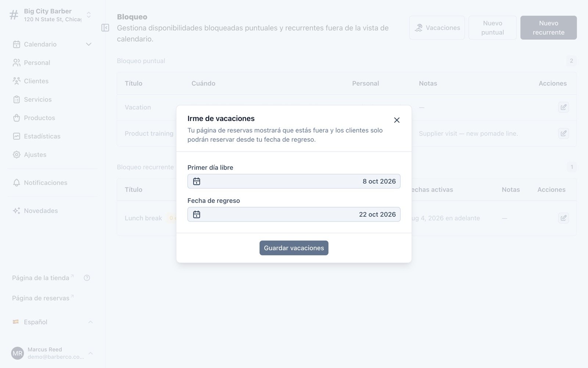Save with Guardar vacaciones button

click(x=294, y=248)
